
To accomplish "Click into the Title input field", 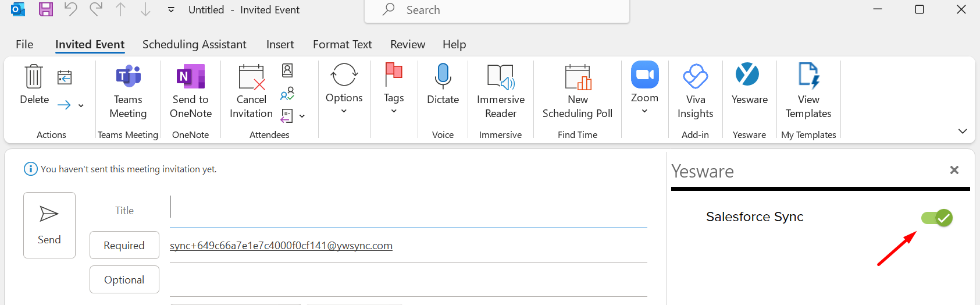I will point(407,210).
